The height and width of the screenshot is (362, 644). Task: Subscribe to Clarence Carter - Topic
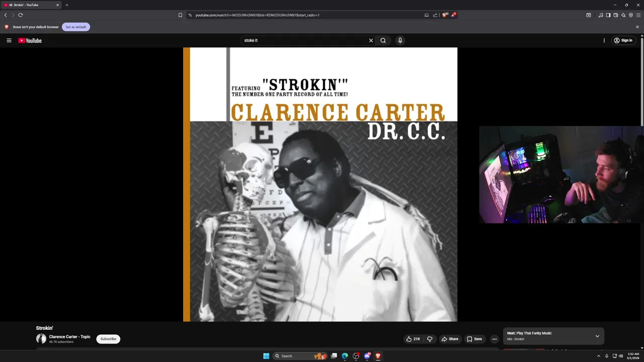click(108, 339)
